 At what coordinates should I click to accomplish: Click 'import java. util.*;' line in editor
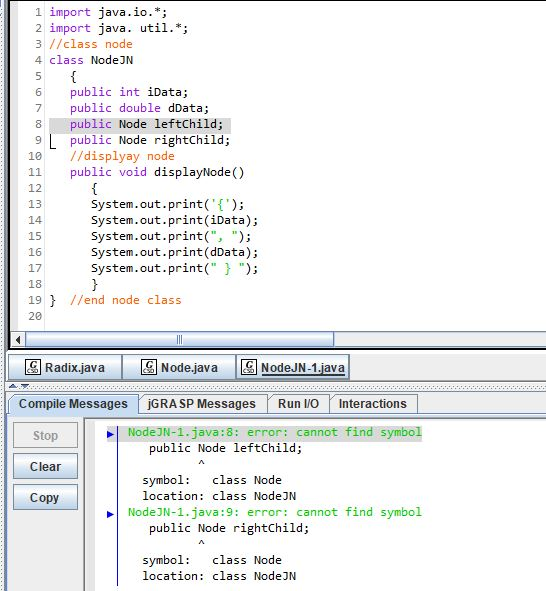click(x=119, y=28)
